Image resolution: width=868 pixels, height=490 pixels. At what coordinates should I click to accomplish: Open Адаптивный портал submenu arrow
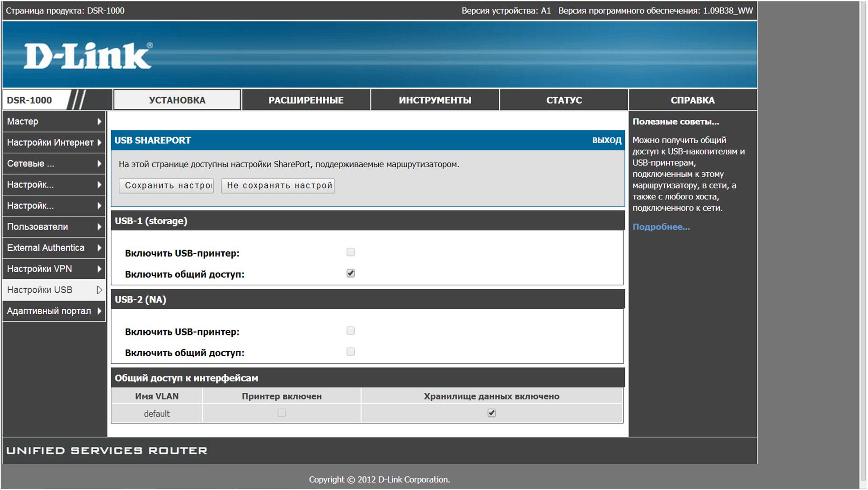coord(99,311)
